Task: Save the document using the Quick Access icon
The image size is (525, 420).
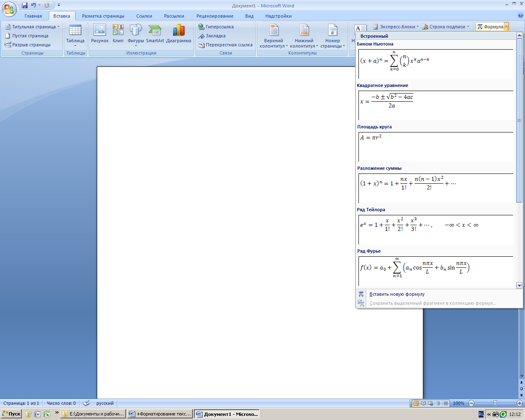Action: [25, 5]
